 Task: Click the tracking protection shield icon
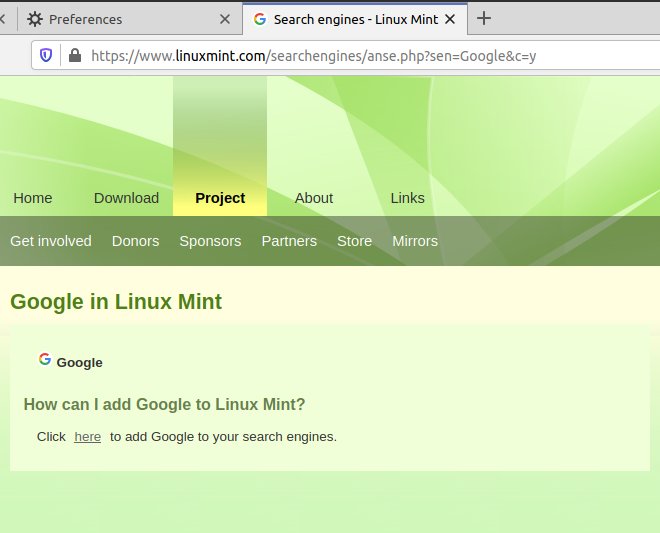pyautogui.click(x=46, y=55)
